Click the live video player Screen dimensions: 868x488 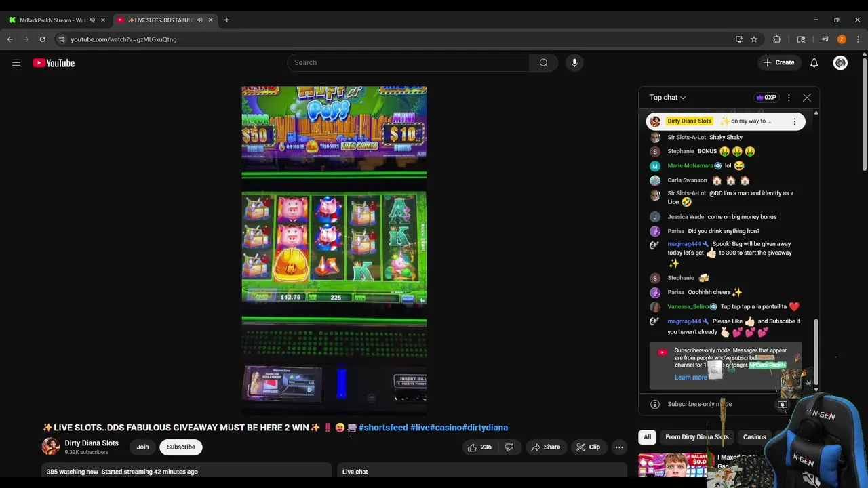coord(334,249)
